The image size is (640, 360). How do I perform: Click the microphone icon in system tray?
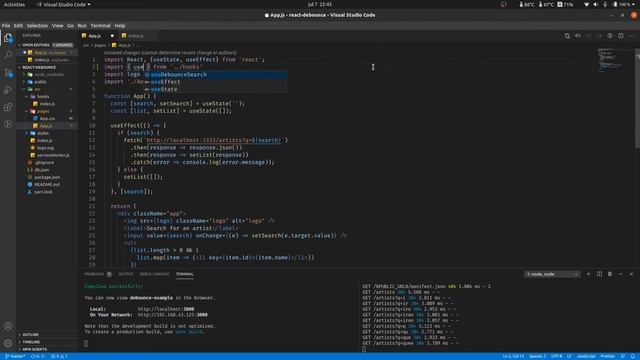(605, 4)
